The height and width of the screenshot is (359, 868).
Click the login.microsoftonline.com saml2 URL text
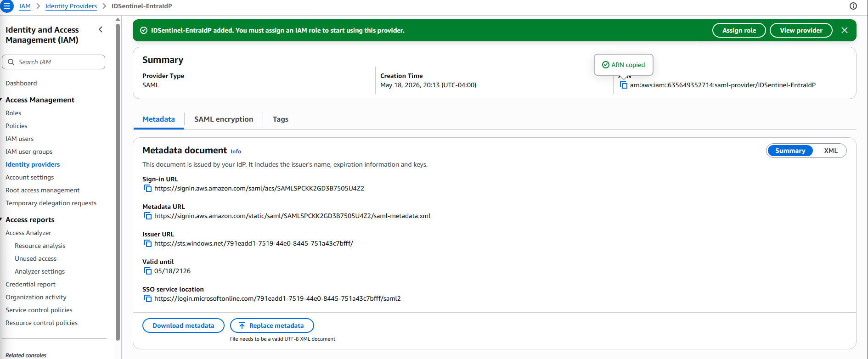tap(277, 298)
